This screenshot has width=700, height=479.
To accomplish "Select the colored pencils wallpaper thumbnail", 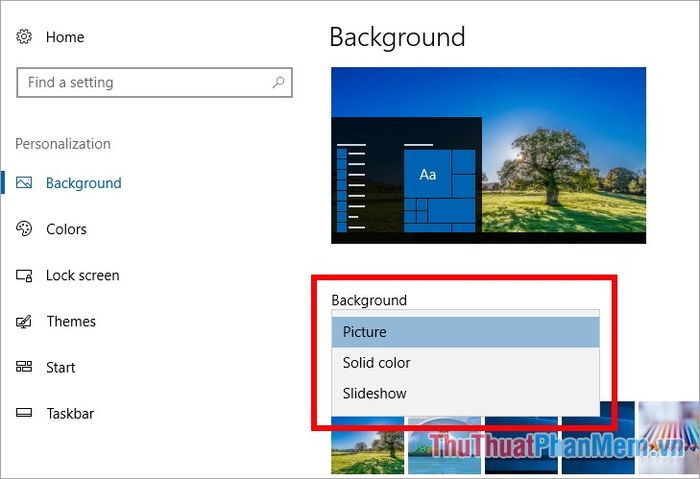I will [668, 437].
